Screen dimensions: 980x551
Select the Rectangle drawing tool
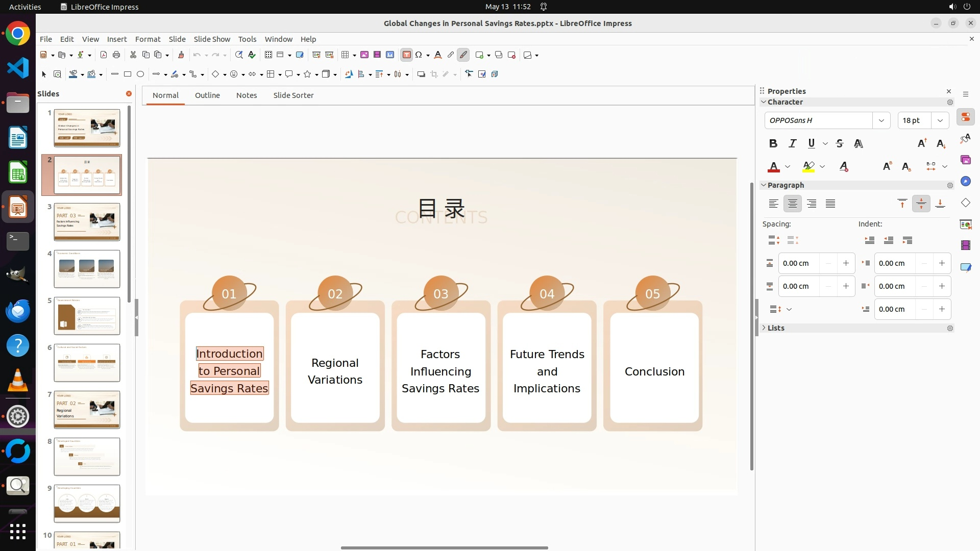128,74
